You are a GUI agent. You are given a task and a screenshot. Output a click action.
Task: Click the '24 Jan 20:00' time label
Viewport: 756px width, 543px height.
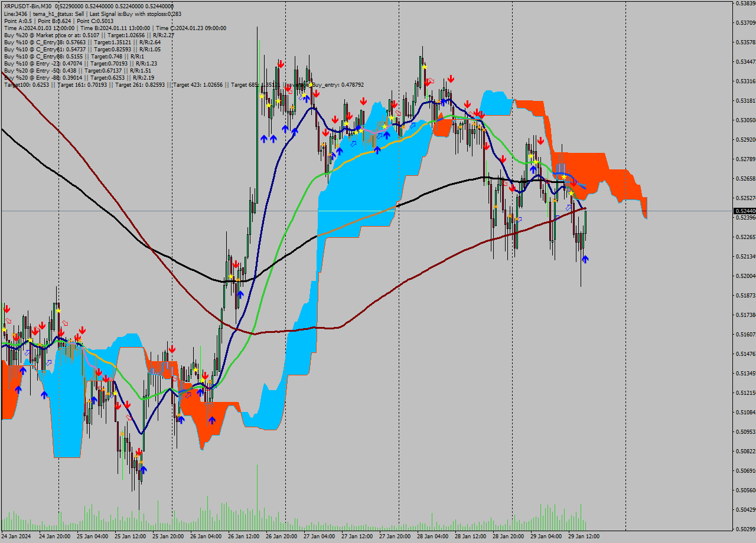55,537
